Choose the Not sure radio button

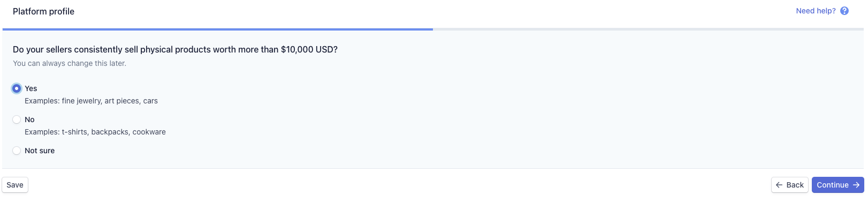pos(17,151)
